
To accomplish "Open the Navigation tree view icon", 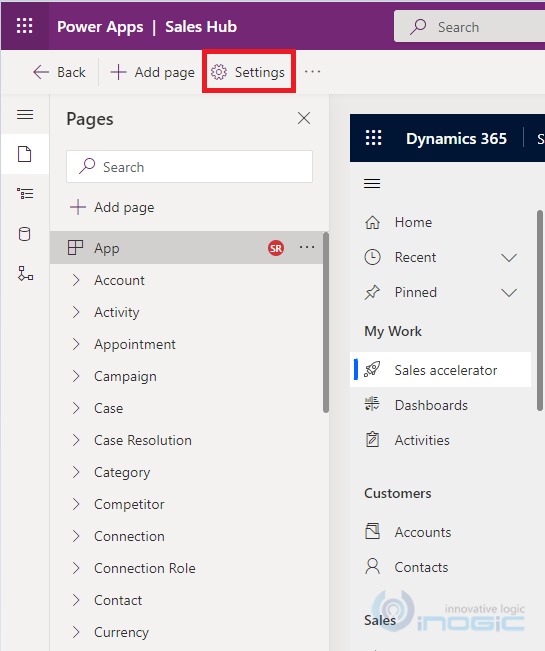I will pos(25,193).
